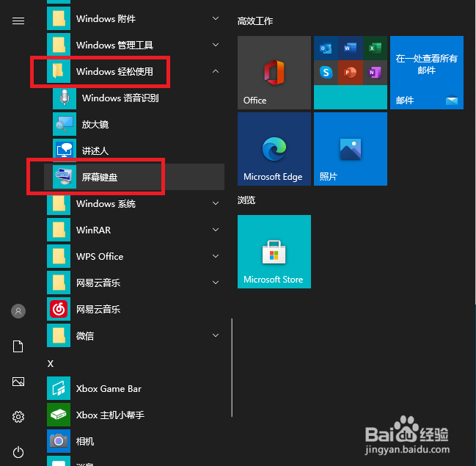The image size is (476, 466).
Task: Open the 照片 Photos tile
Action: coord(351,149)
